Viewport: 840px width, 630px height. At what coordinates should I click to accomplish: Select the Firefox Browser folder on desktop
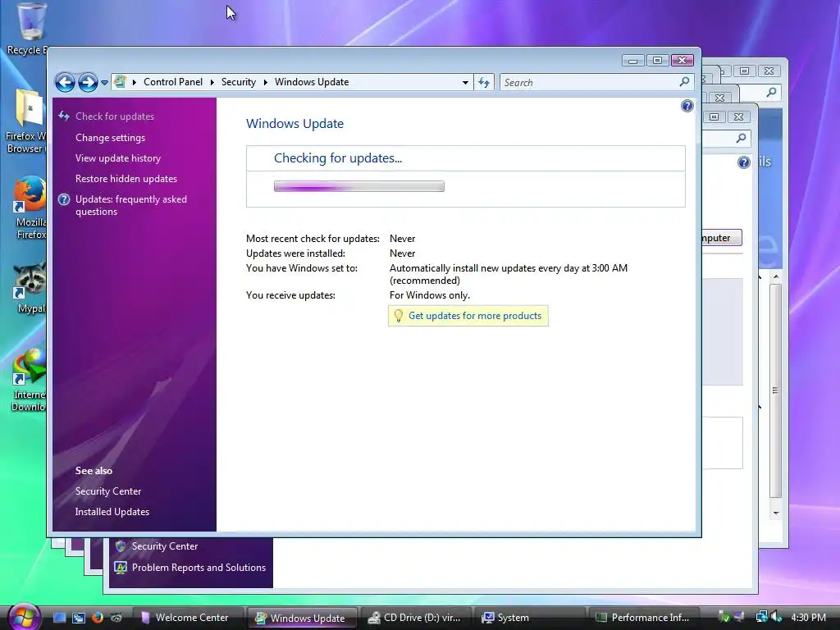tap(25, 121)
